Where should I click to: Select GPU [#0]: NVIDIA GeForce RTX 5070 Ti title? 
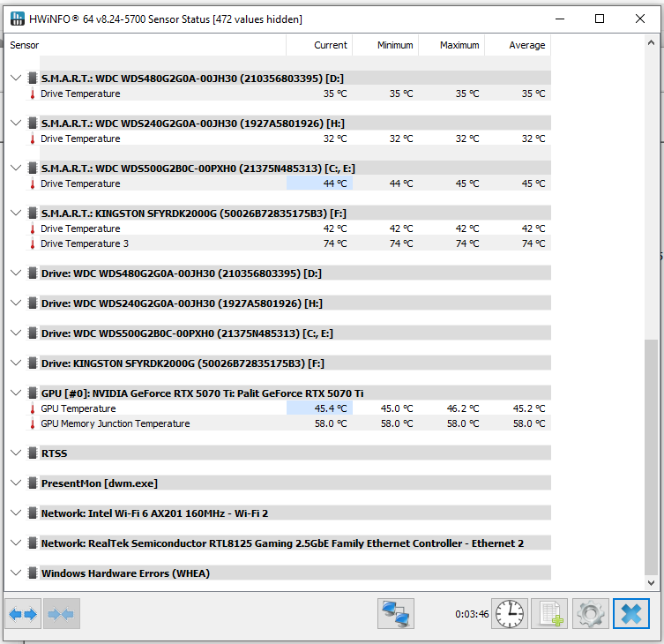(202, 393)
